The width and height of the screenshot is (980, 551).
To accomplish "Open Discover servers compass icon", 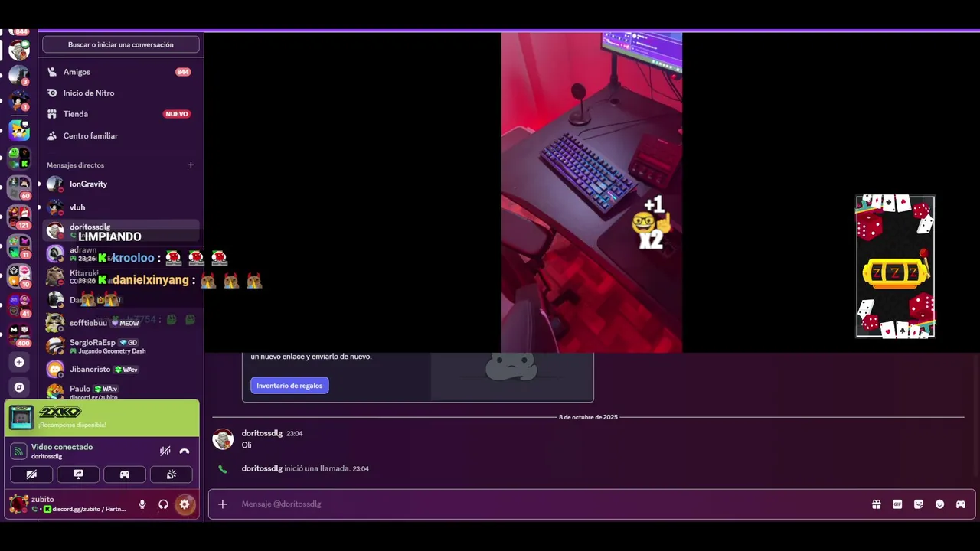I will tap(19, 387).
